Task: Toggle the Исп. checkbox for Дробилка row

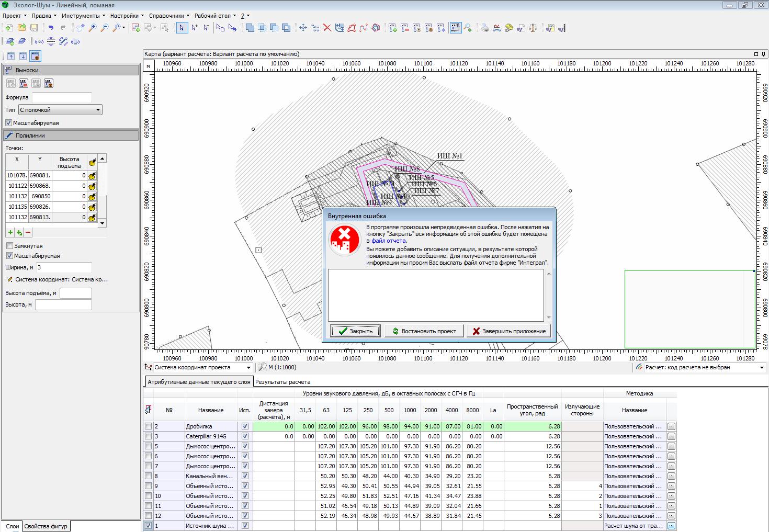Action: (x=245, y=426)
